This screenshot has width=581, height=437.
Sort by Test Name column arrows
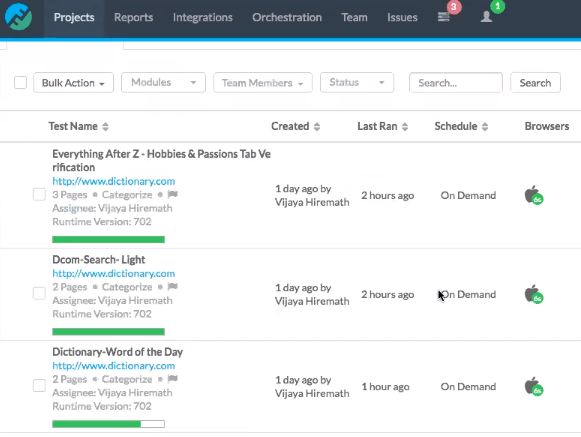[x=105, y=127]
